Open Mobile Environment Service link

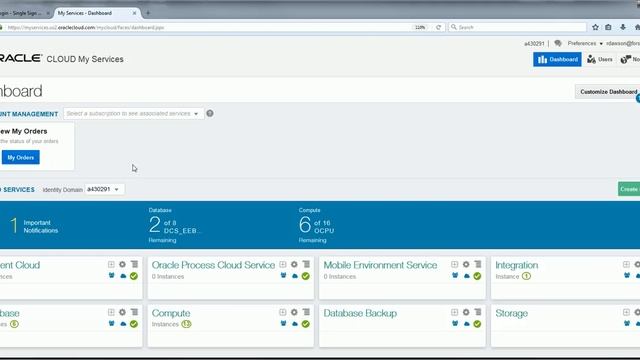pyautogui.click(x=380, y=265)
